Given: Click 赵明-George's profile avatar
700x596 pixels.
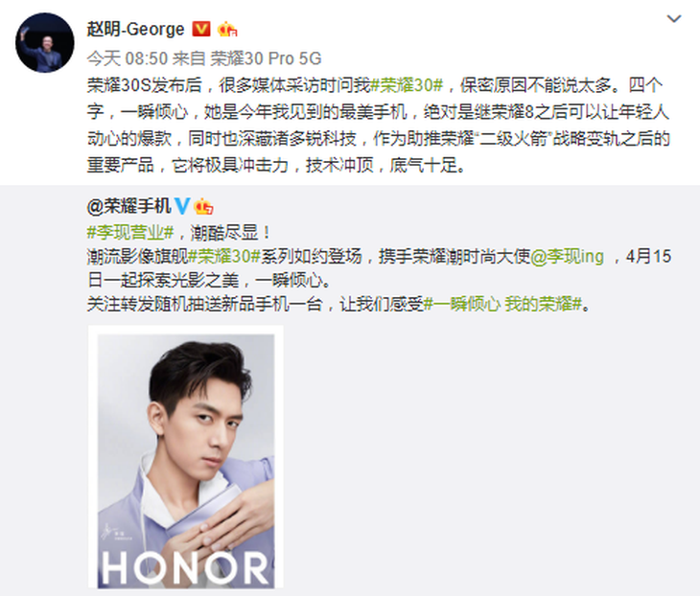Looking at the screenshot, I should pyautogui.click(x=45, y=43).
